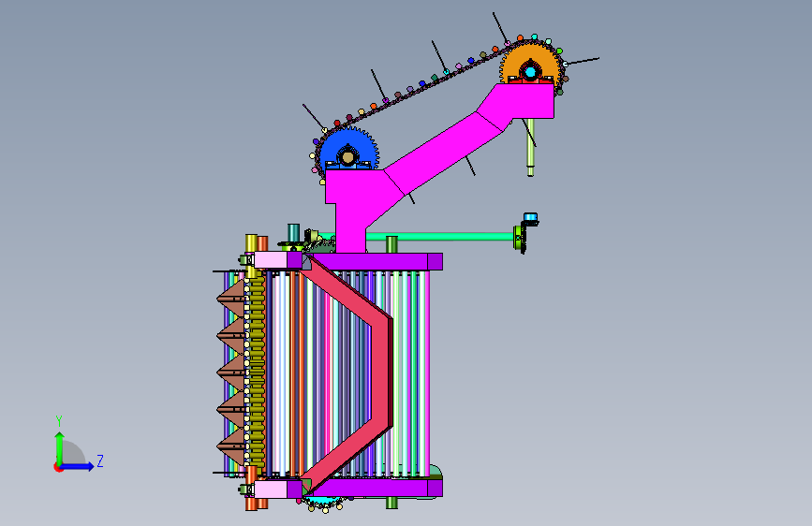Viewport: 812px width, 526px height.
Task: Pick the dark green post under bottom beam
Action: pos(392,503)
